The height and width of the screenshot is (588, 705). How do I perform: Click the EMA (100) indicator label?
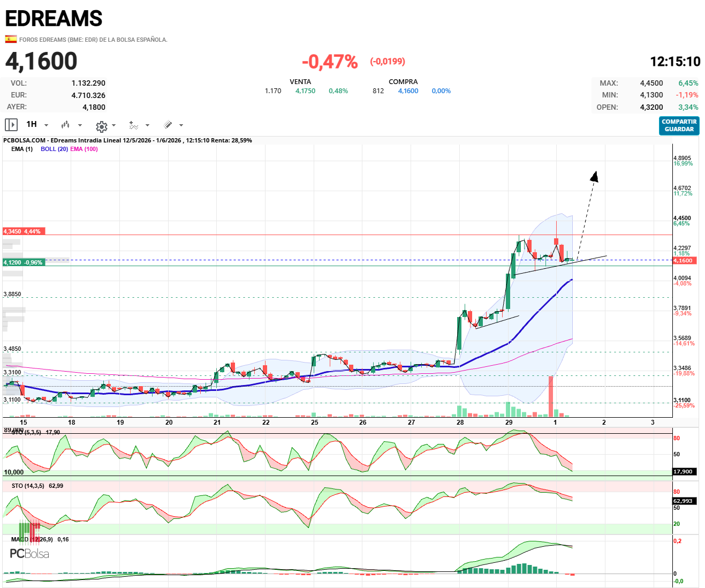(x=84, y=149)
